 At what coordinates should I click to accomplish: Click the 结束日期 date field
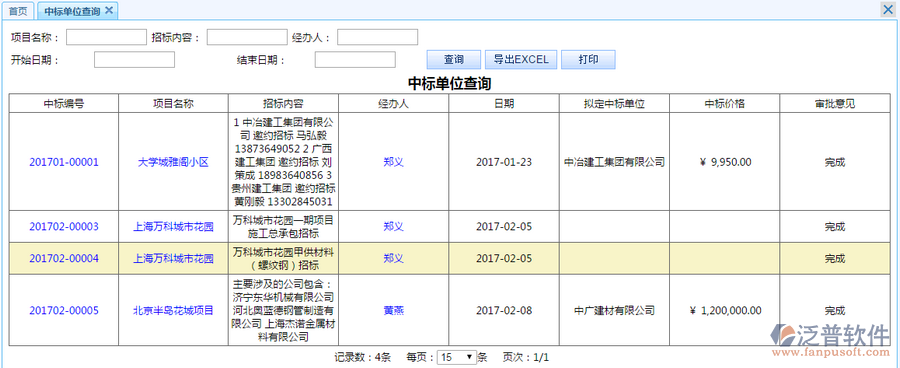pos(355,60)
